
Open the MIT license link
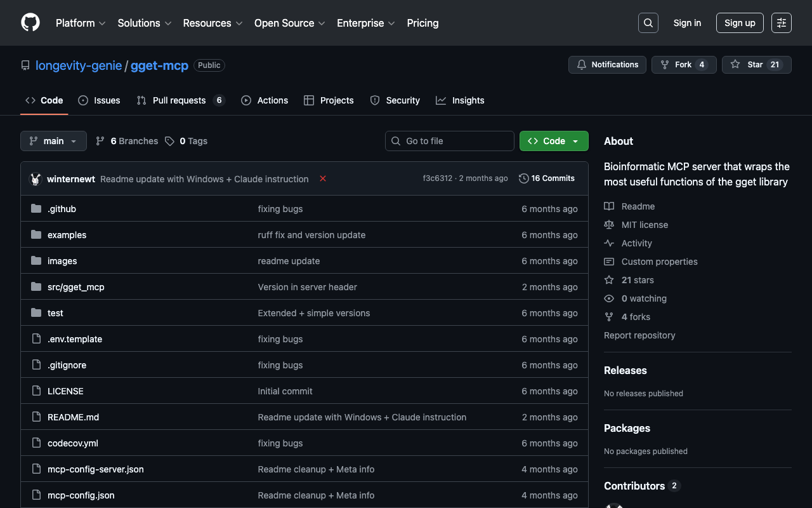point(645,225)
